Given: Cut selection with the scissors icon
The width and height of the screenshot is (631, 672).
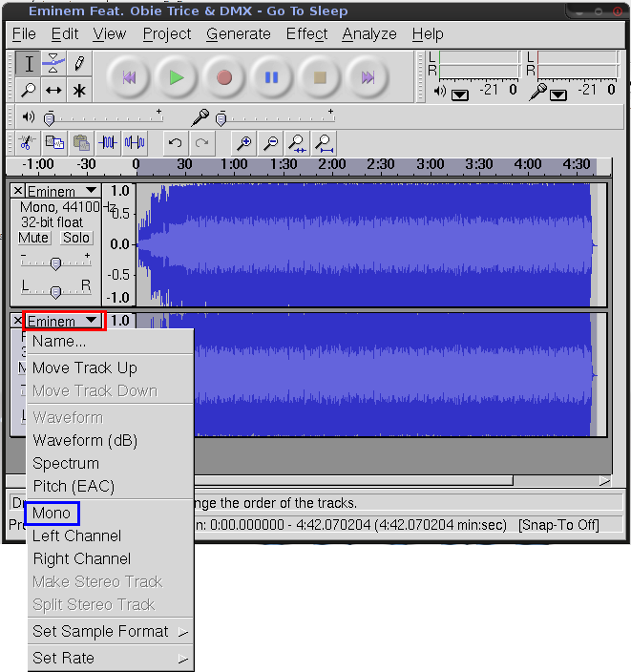Looking at the screenshot, I should tap(27, 143).
